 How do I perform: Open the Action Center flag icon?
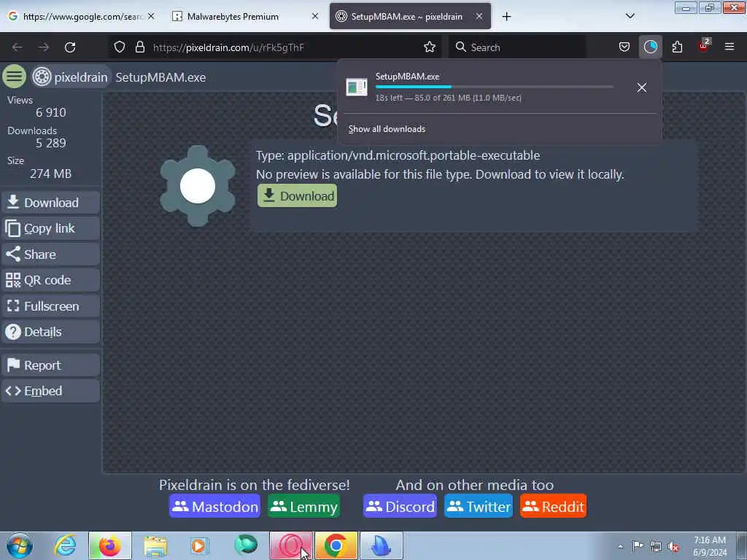click(638, 545)
